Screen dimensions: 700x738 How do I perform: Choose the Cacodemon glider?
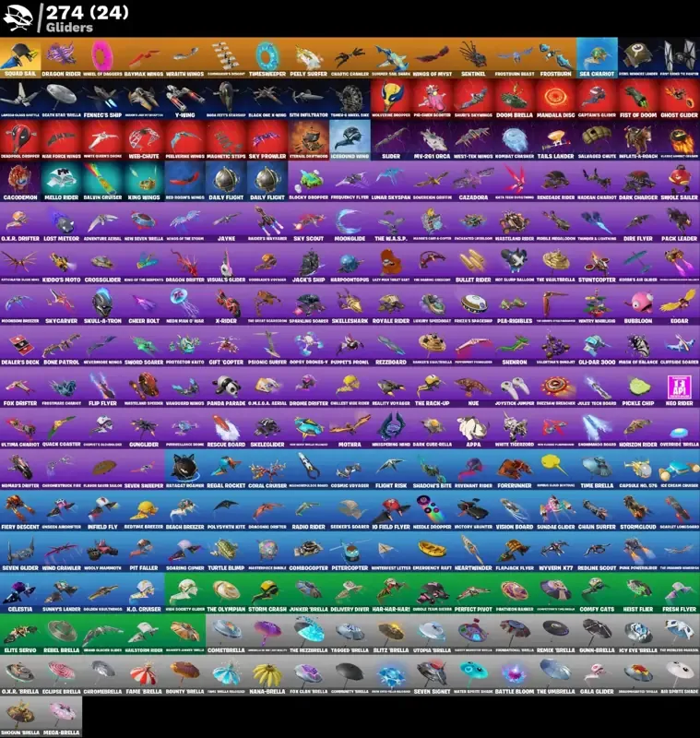[20, 181]
